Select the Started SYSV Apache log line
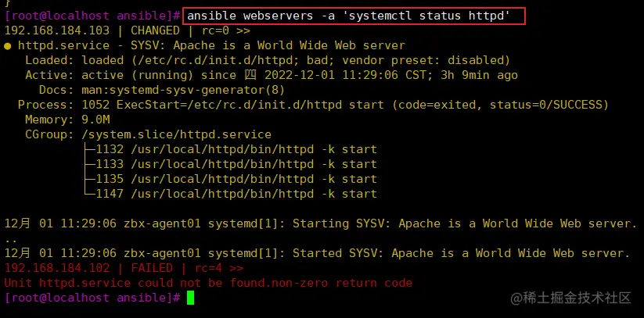Screen dimensions: 644x318 pos(317,253)
